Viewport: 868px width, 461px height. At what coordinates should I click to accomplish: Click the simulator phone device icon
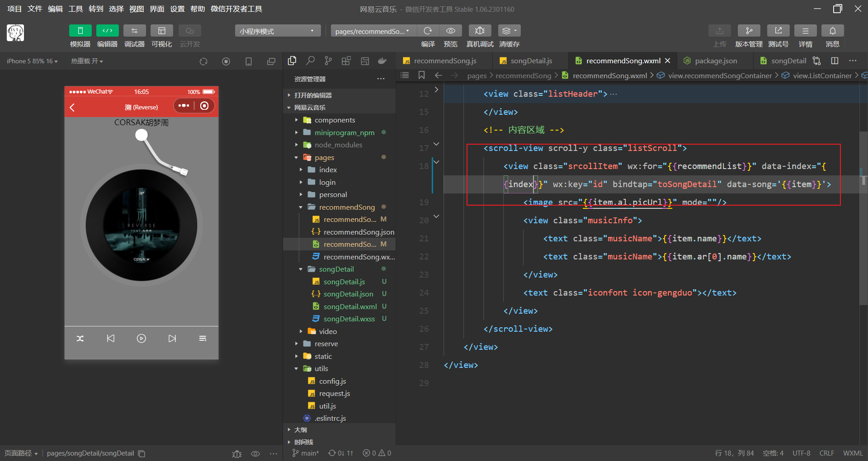pyautogui.click(x=249, y=61)
